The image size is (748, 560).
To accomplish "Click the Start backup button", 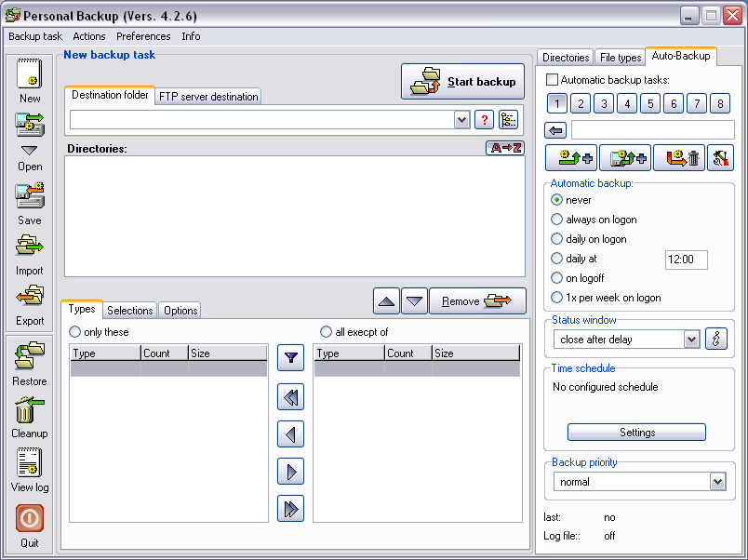I will (x=462, y=82).
